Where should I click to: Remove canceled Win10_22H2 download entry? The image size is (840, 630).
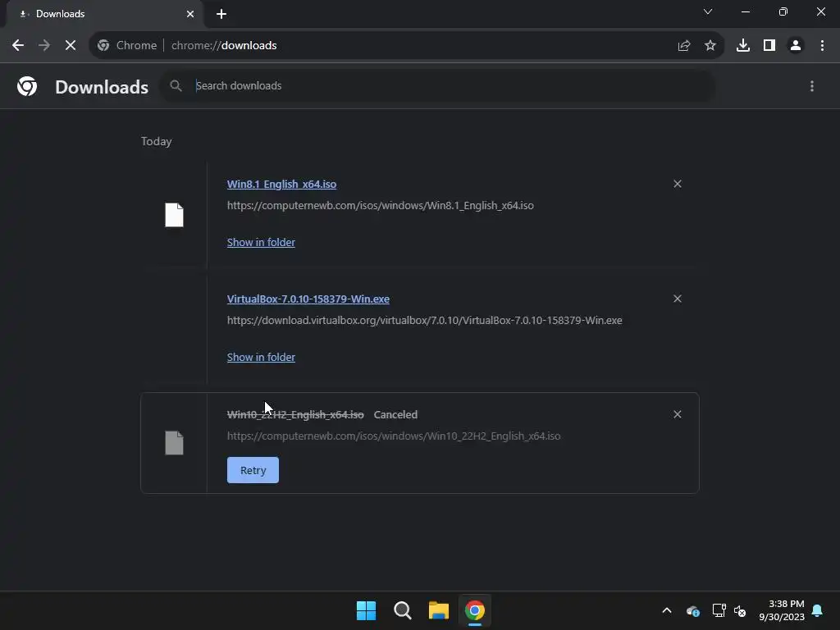pos(677,414)
